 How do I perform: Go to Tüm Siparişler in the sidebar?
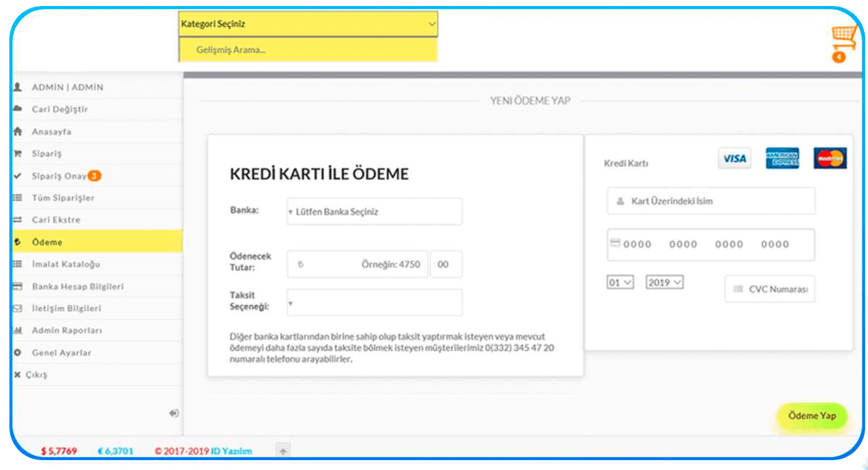click(x=97, y=198)
